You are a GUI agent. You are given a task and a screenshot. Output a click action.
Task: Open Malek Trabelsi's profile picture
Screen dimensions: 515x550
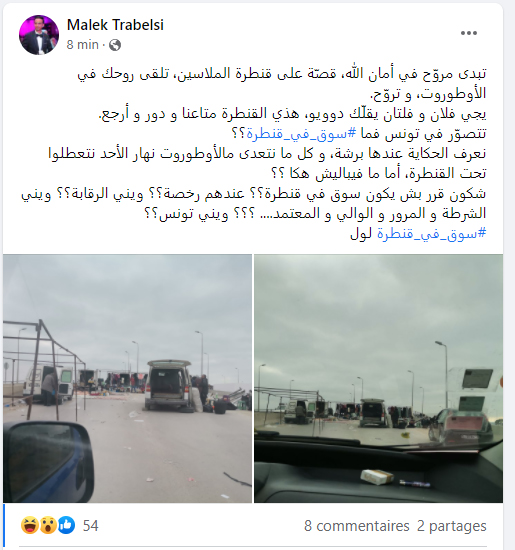pyautogui.click(x=39, y=35)
